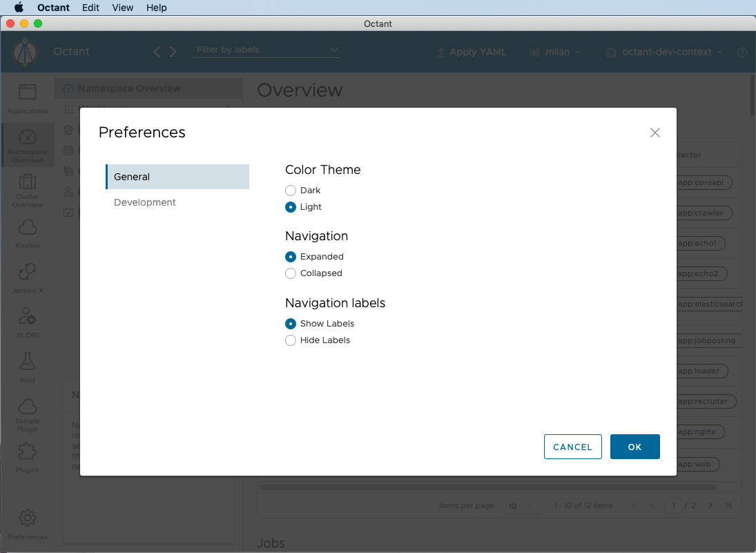Go to the next page of items
The width and height of the screenshot is (756, 553).
pos(710,505)
